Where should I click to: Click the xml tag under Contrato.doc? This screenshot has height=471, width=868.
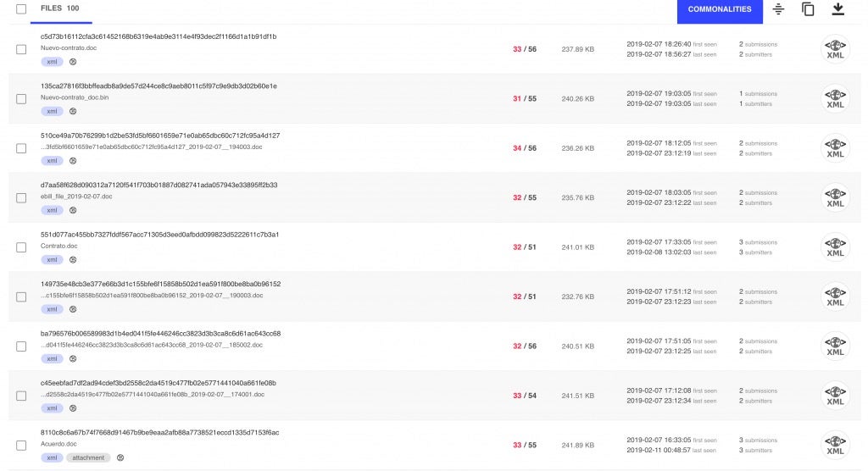click(52, 259)
